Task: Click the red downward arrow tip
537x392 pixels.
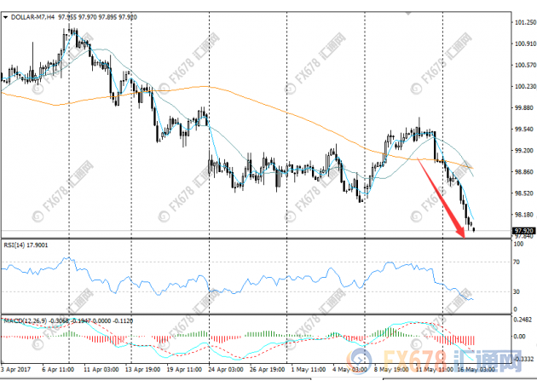Action: (465, 233)
